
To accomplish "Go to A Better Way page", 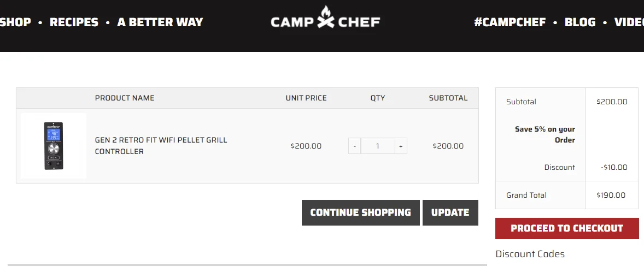I will [160, 22].
